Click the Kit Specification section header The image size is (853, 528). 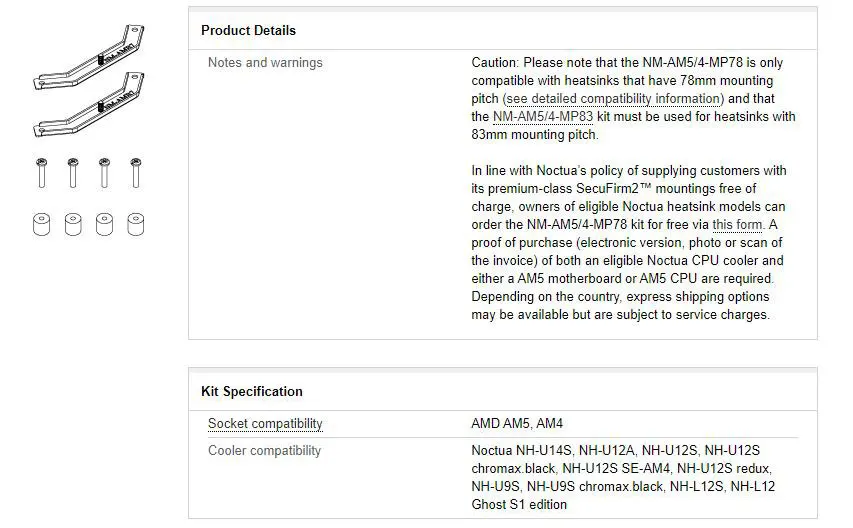coord(252,391)
